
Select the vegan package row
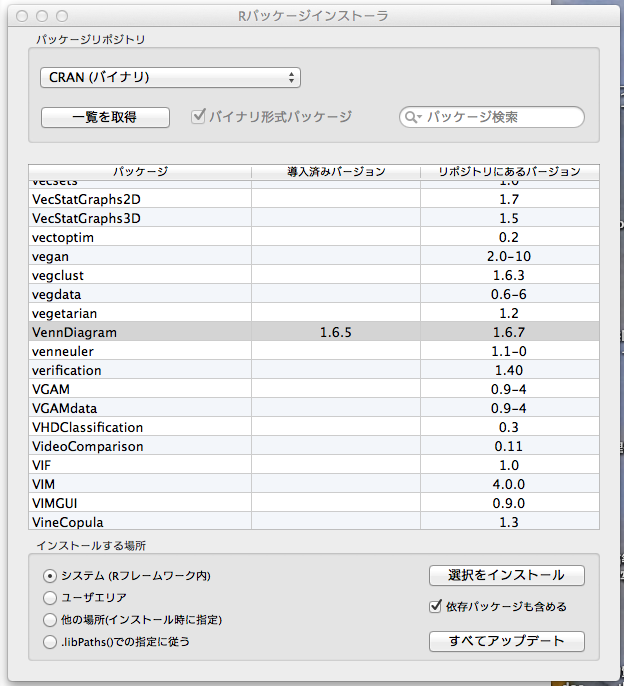click(140, 256)
